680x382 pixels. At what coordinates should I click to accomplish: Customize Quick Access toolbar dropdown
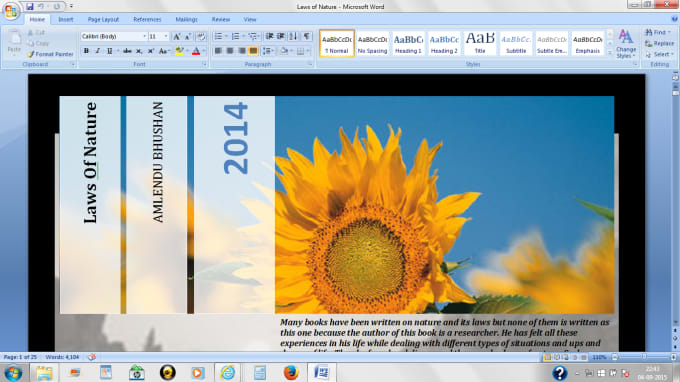coord(71,7)
